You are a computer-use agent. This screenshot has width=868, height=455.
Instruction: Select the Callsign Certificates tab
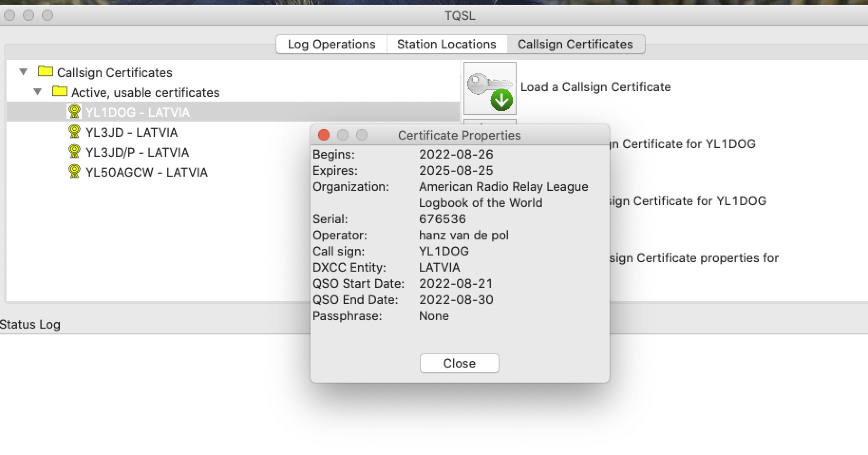pyautogui.click(x=575, y=44)
